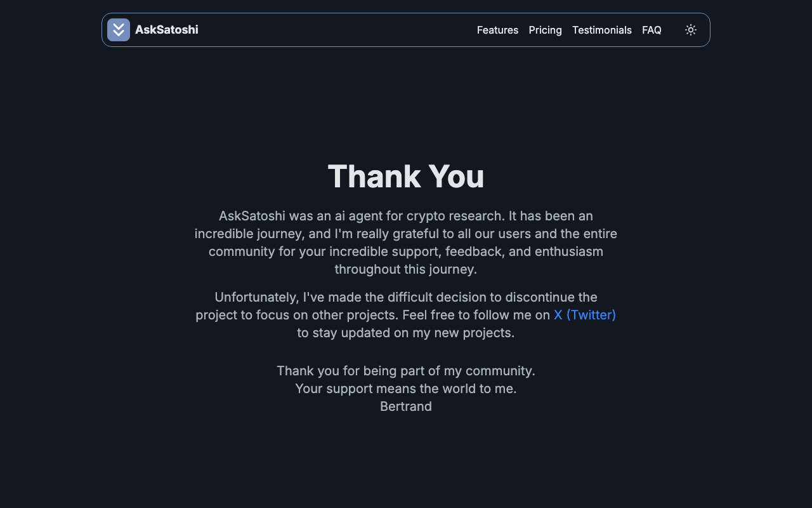Image resolution: width=812 pixels, height=508 pixels.
Task: Click the AskSatoshi brand name text
Action: [x=166, y=30]
